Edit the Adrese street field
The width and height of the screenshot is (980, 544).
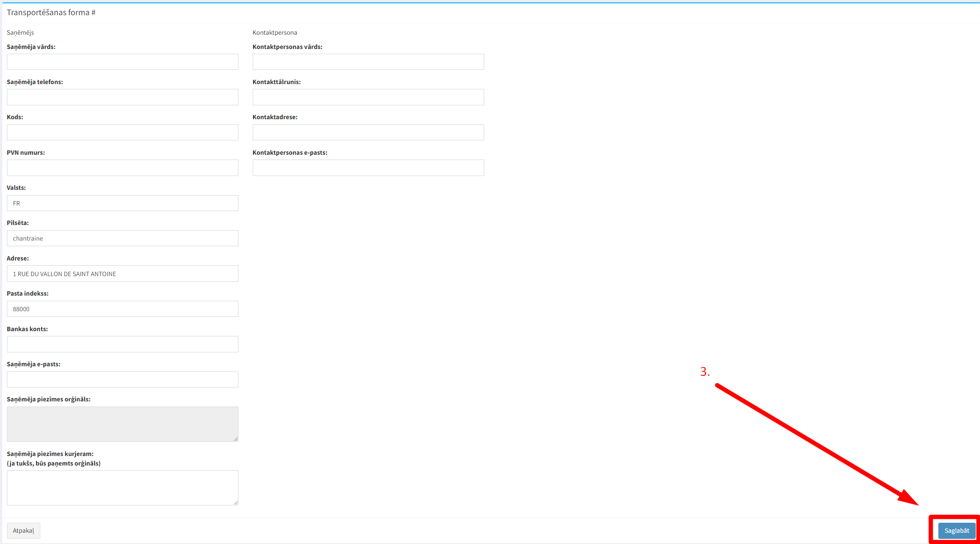click(122, 274)
